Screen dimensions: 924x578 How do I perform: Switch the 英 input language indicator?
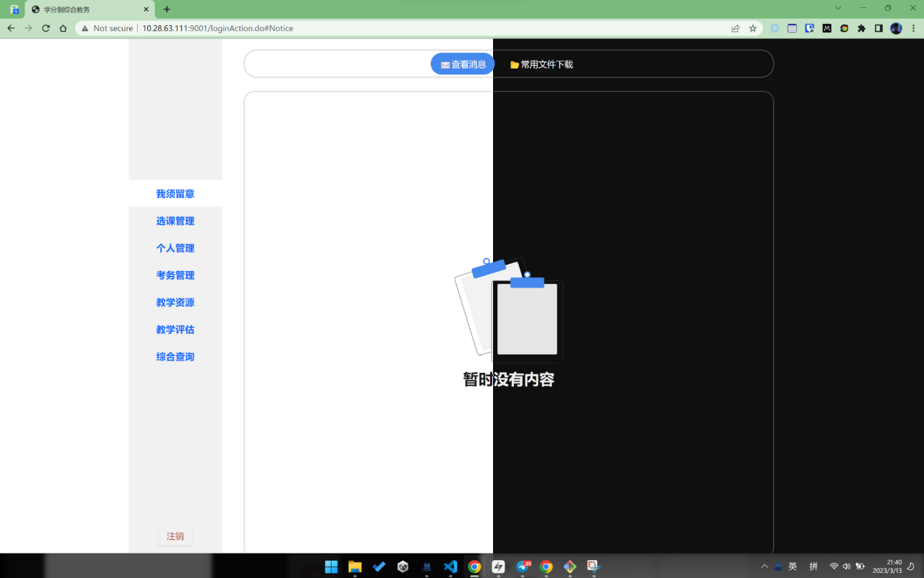(x=793, y=566)
